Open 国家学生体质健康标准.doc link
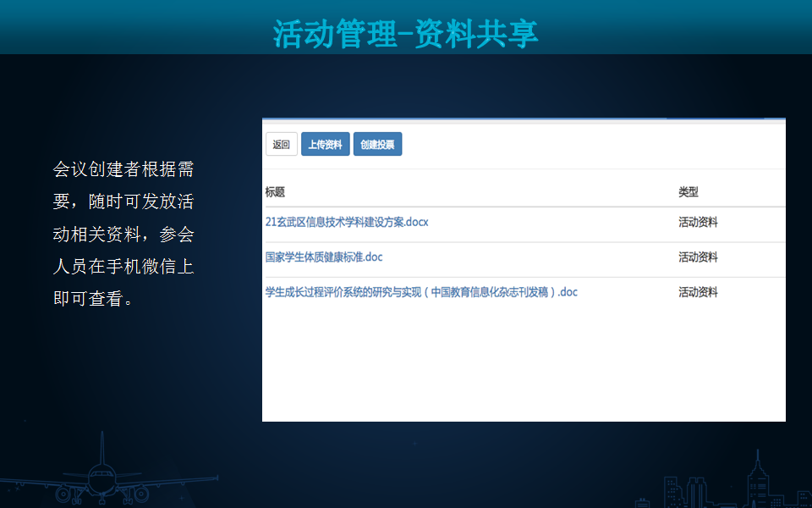This screenshot has width=812, height=508. (x=324, y=257)
